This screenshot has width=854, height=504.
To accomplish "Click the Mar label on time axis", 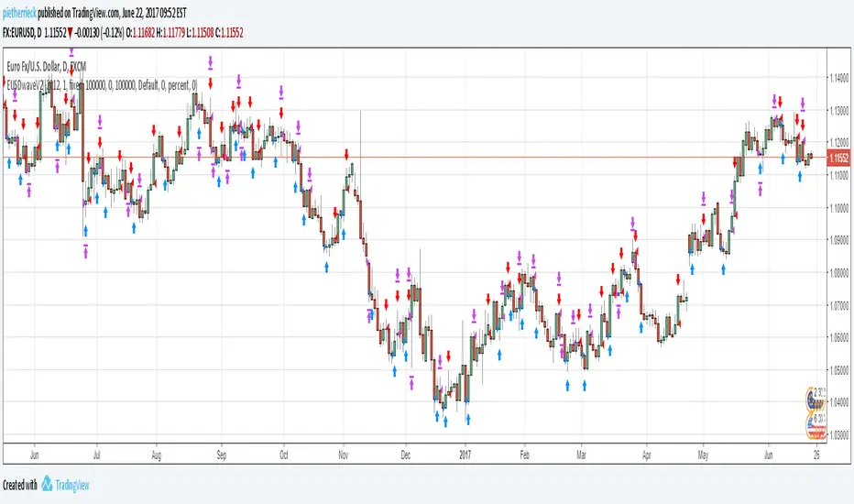I will click(x=581, y=455).
